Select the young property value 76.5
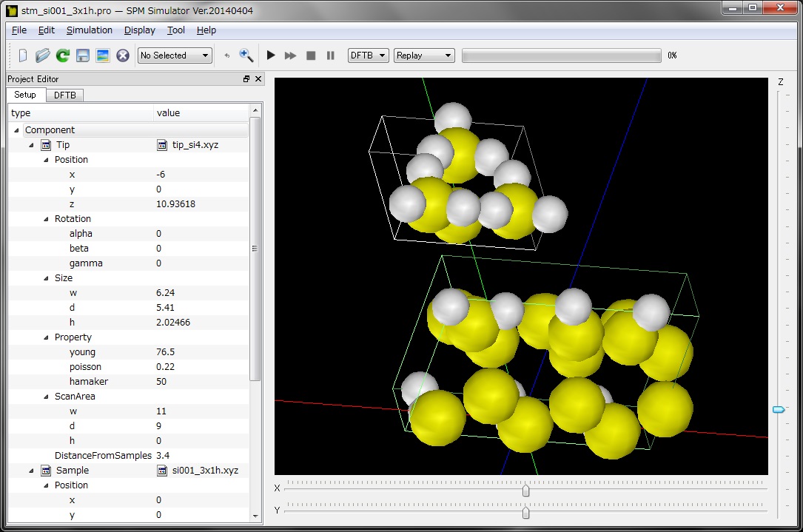803x532 pixels. click(167, 352)
